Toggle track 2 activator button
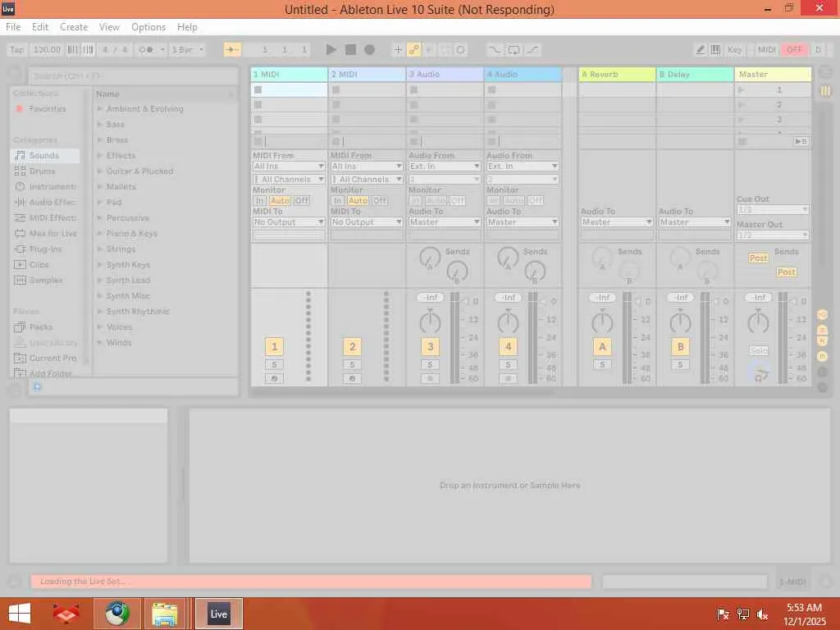This screenshot has width=840, height=630. [x=353, y=347]
